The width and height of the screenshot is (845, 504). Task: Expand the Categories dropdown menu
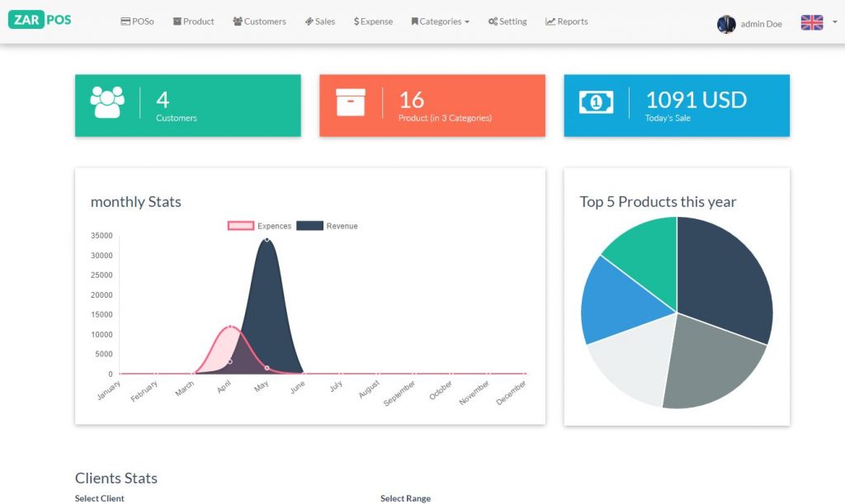pos(440,21)
